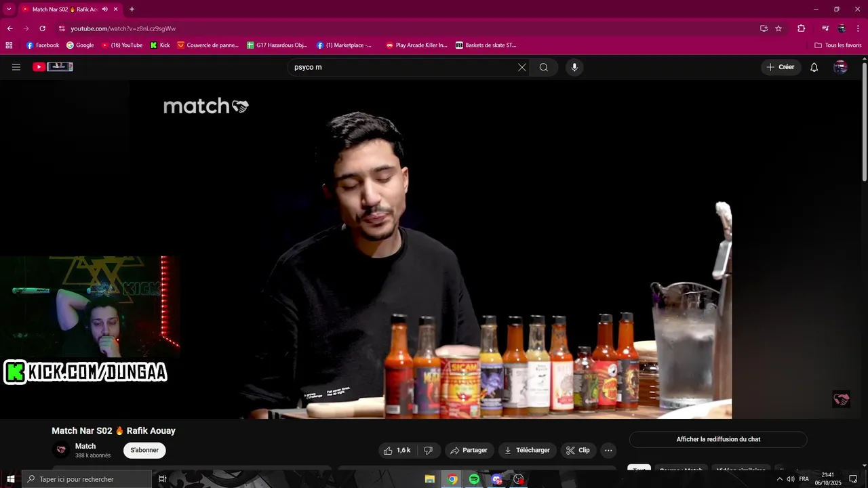
Task: Open the browser extensions puzzle icon
Action: (801, 28)
